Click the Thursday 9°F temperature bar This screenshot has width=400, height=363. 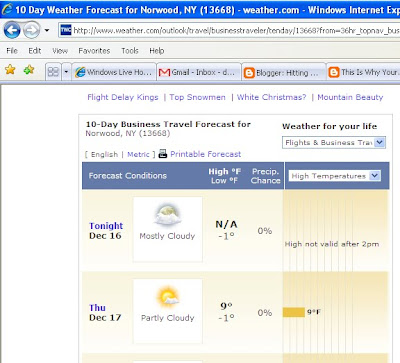(x=294, y=312)
